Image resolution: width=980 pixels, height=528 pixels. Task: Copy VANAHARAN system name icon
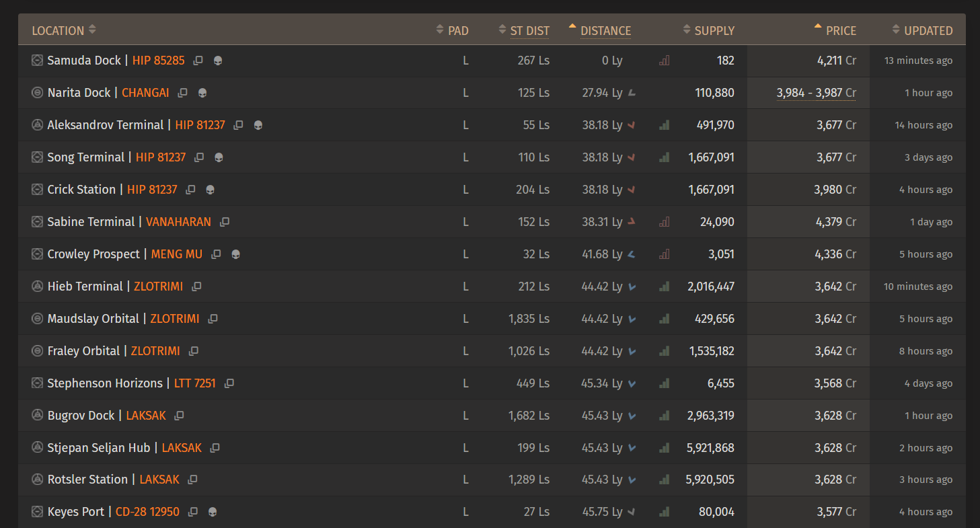(225, 222)
